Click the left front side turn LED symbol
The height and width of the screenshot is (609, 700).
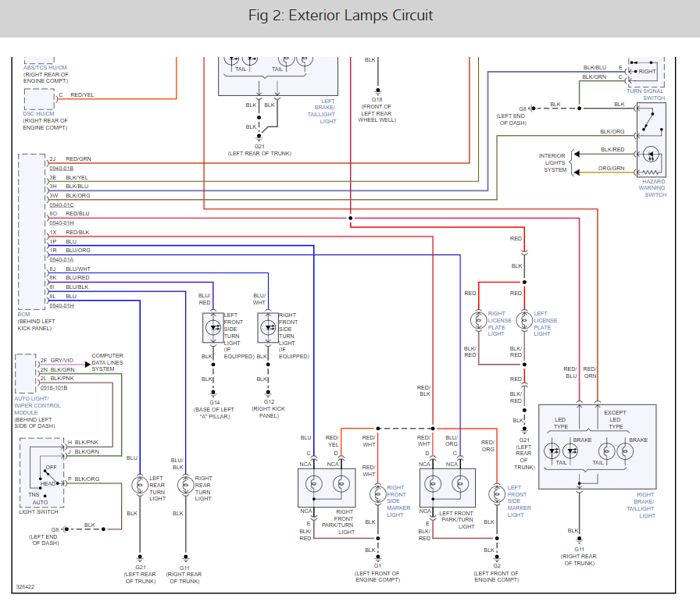coord(213,328)
